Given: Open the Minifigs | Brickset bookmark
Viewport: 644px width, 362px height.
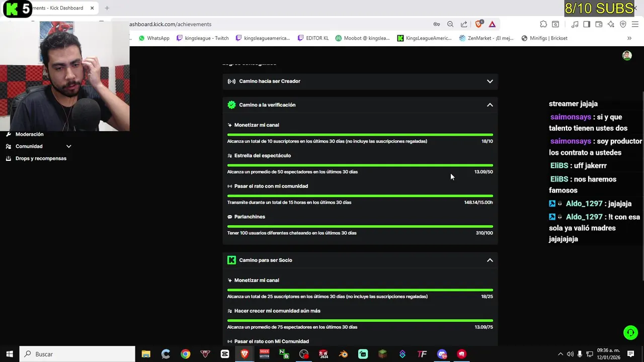Looking at the screenshot, I should point(544,38).
